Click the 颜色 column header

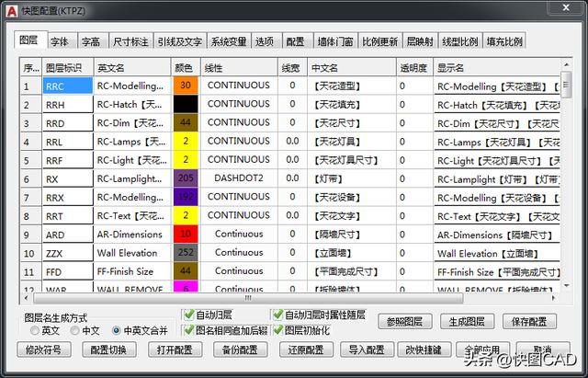tap(186, 68)
